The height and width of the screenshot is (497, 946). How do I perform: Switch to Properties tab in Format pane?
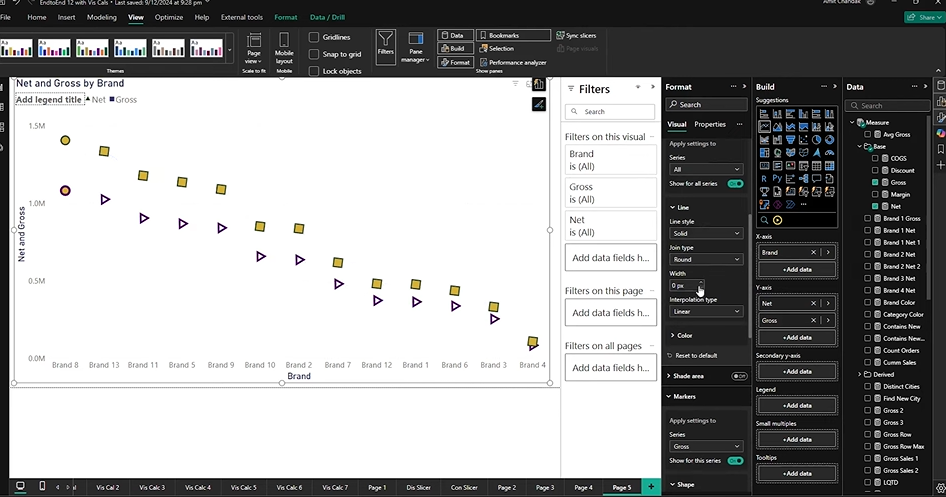coord(710,124)
